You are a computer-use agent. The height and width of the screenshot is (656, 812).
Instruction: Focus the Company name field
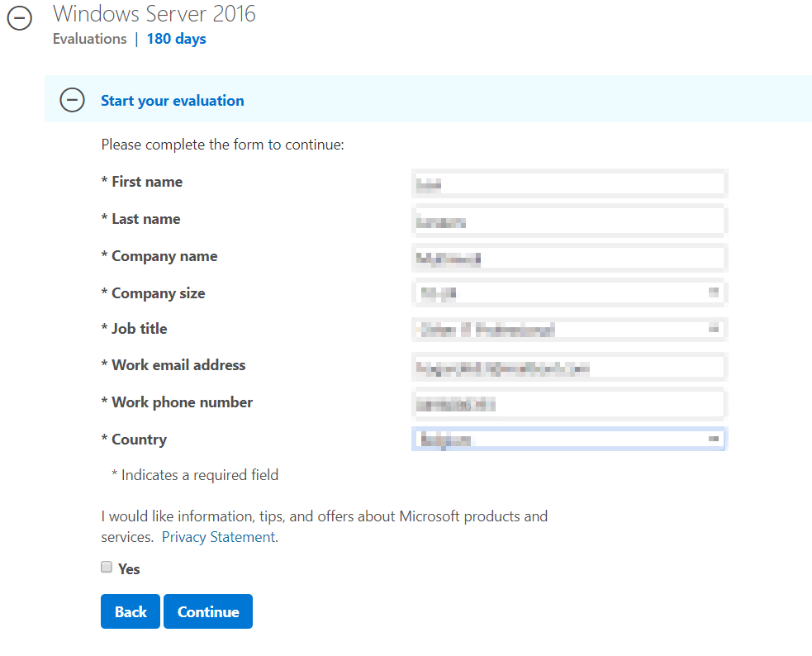pos(570,258)
